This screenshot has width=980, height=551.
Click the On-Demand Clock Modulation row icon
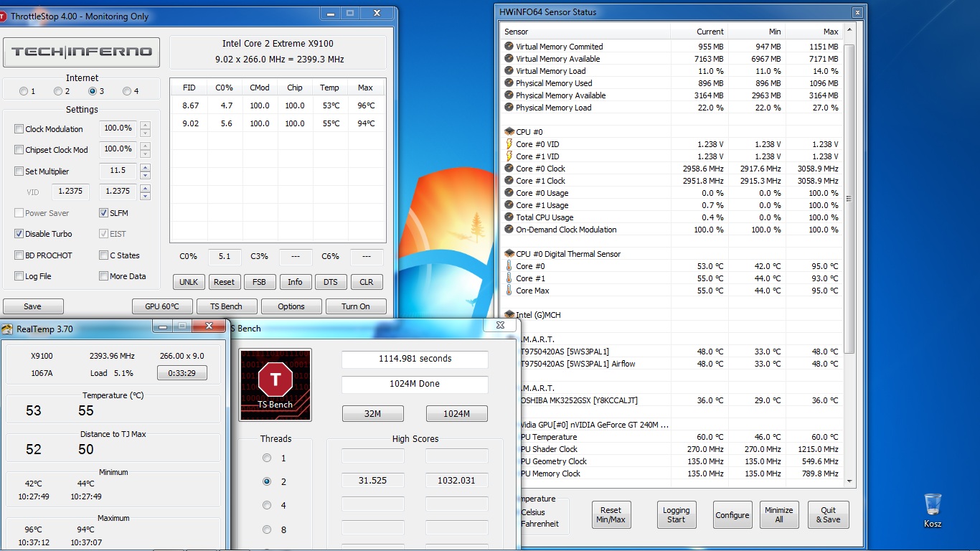point(509,230)
